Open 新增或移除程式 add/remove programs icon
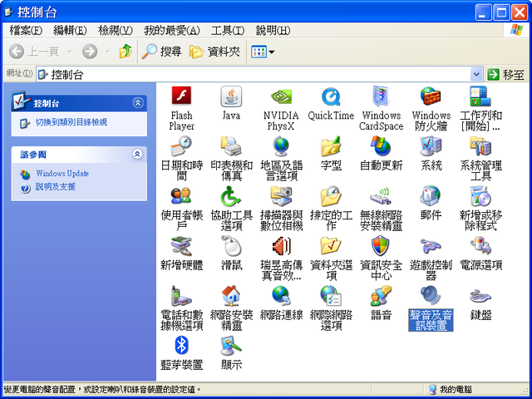 click(480, 196)
